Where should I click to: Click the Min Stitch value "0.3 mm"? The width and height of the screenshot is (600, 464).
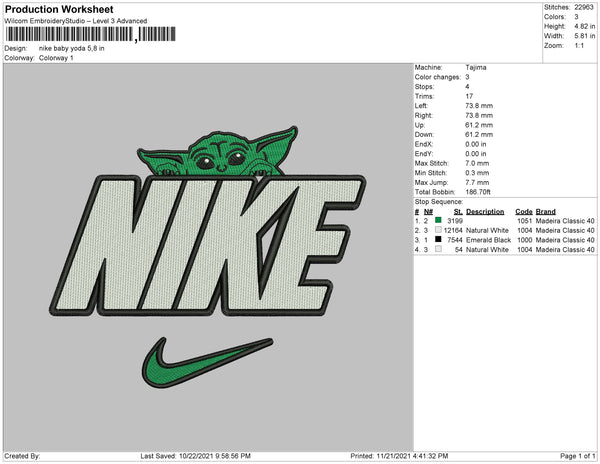click(x=477, y=173)
